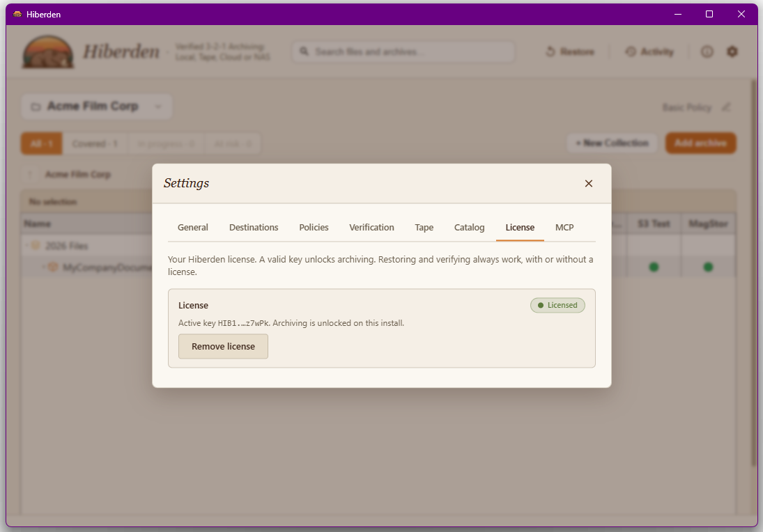
Task: Go to the Tape tab
Action: click(424, 227)
